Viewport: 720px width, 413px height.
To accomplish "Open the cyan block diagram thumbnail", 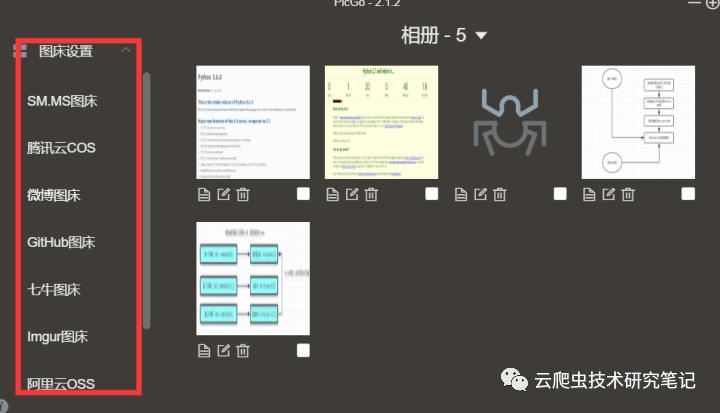I will pos(253,279).
